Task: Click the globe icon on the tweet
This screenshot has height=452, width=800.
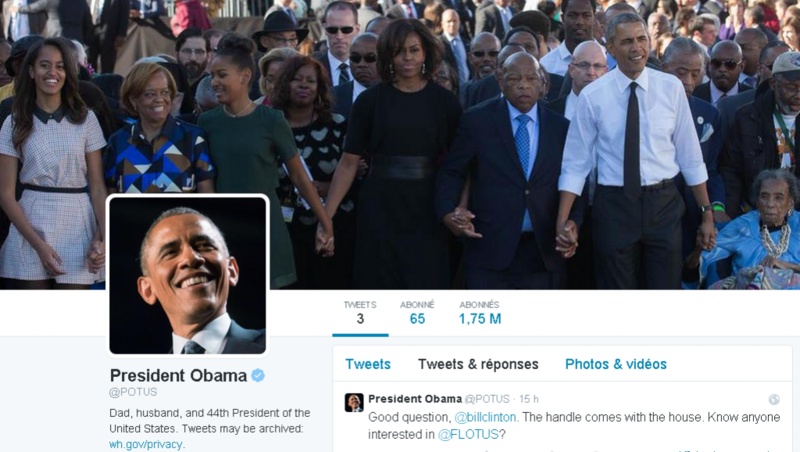Action: [x=774, y=399]
